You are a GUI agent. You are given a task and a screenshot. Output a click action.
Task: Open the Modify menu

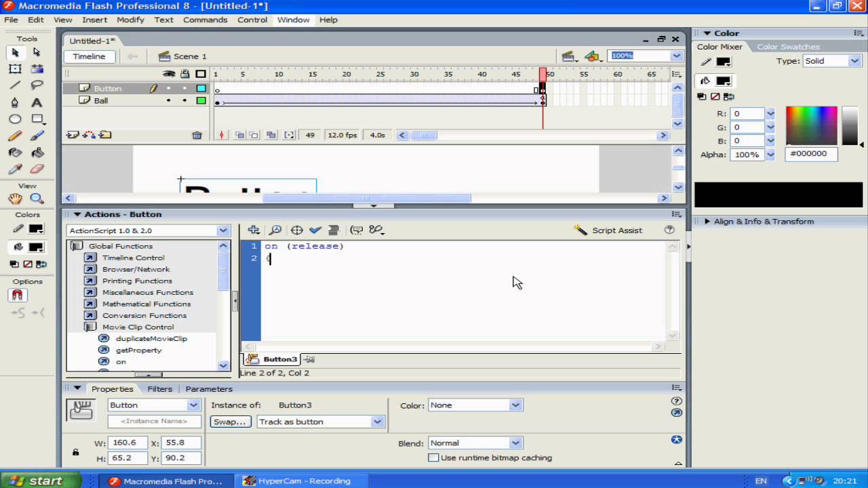pos(130,20)
